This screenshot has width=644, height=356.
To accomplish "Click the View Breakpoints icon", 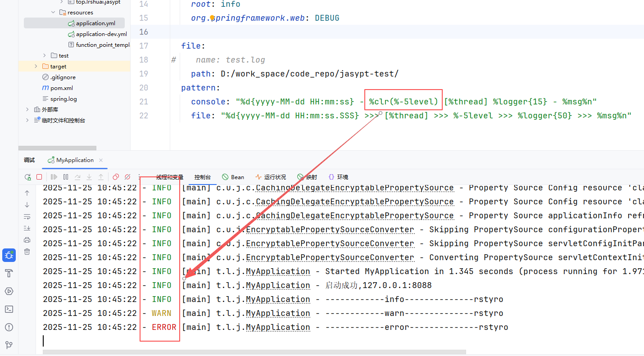I will (x=116, y=177).
